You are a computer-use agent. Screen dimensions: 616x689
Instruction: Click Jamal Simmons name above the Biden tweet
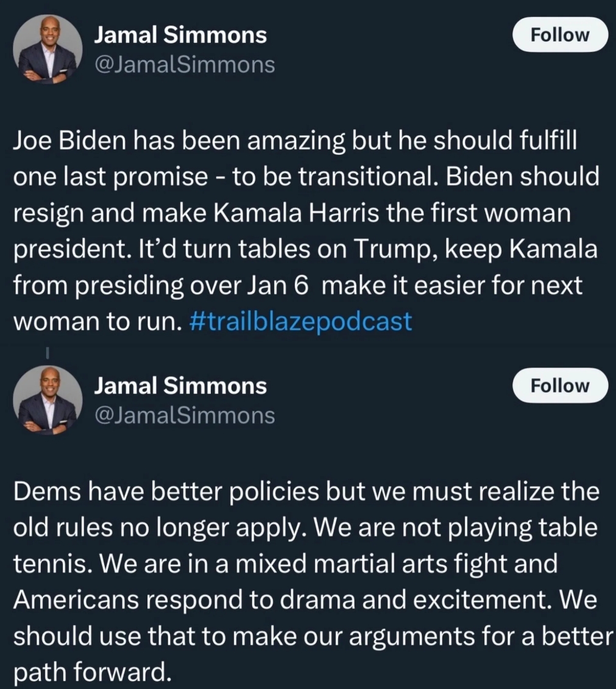pyautogui.click(x=180, y=35)
